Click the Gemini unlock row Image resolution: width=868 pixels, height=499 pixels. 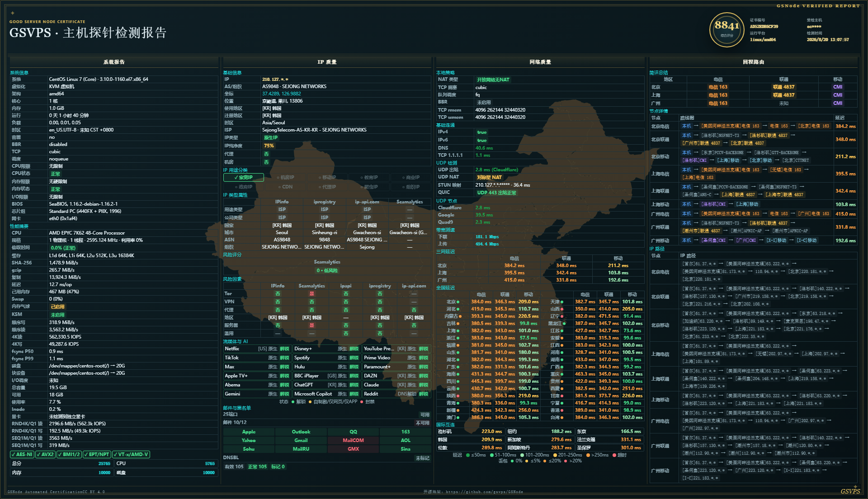tap(257, 394)
